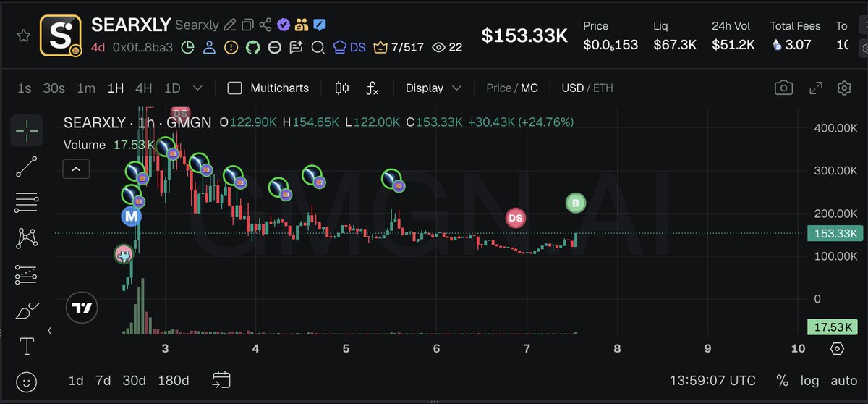Set range to 180d
The image size is (868, 404).
coord(173,380)
